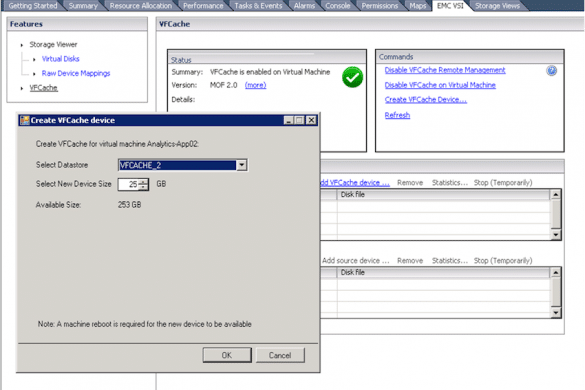
Task: Click Statistics... in VFCache devices toolbar
Action: point(450,182)
